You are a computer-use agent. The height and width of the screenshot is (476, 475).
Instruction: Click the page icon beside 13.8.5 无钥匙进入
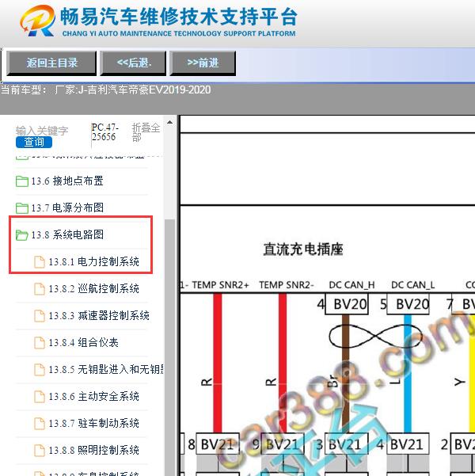[x=40, y=369]
